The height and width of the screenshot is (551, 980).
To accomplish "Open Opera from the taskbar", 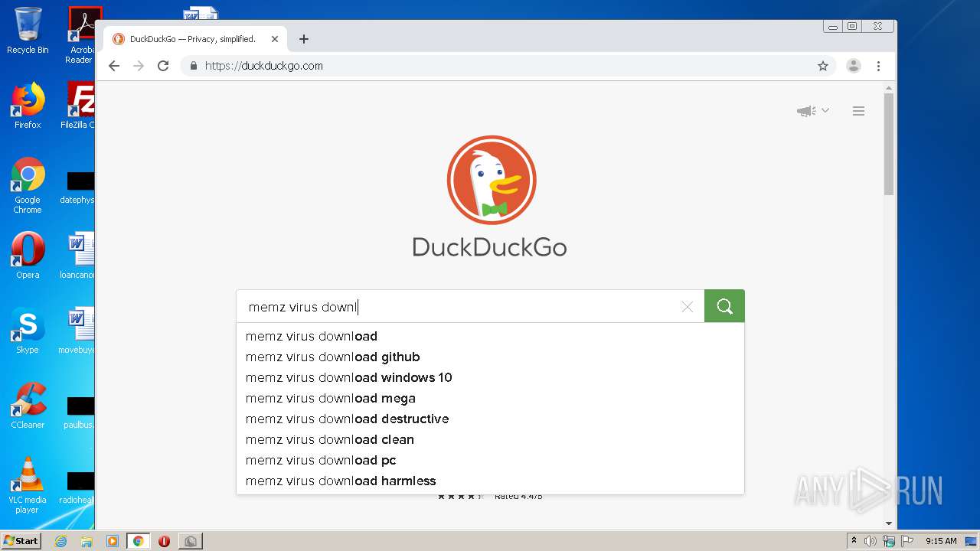I will 164,541.
